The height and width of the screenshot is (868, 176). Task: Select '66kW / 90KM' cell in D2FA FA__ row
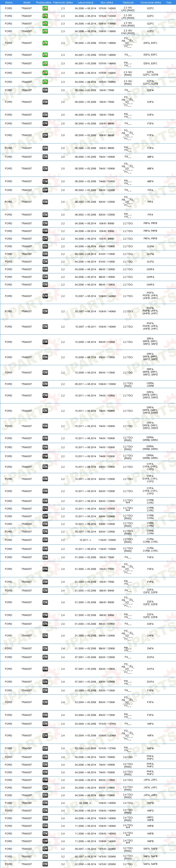107,591
